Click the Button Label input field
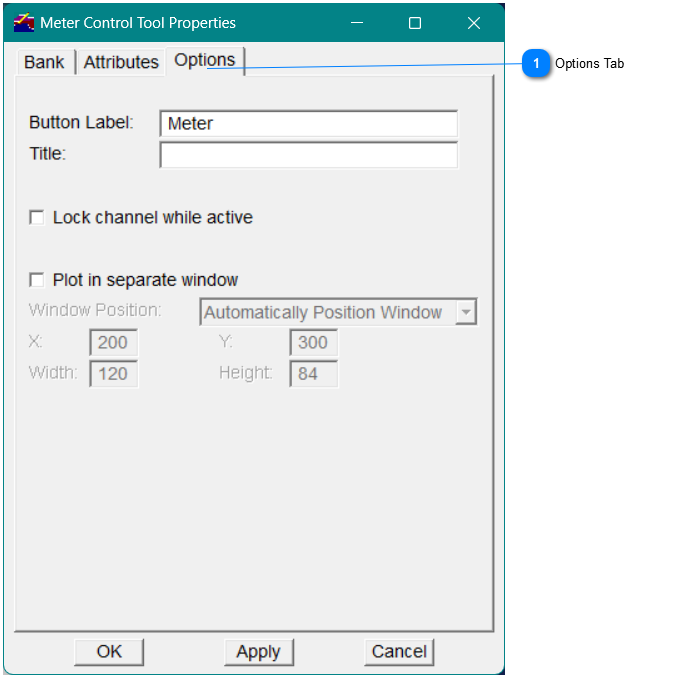The image size is (688, 678). pyautogui.click(x=309, y=123)
